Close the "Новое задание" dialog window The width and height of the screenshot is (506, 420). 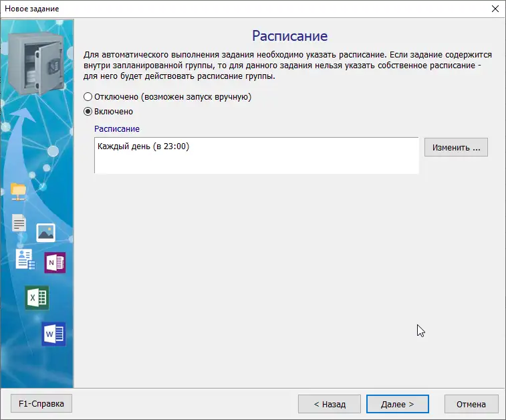coord(495,9)
